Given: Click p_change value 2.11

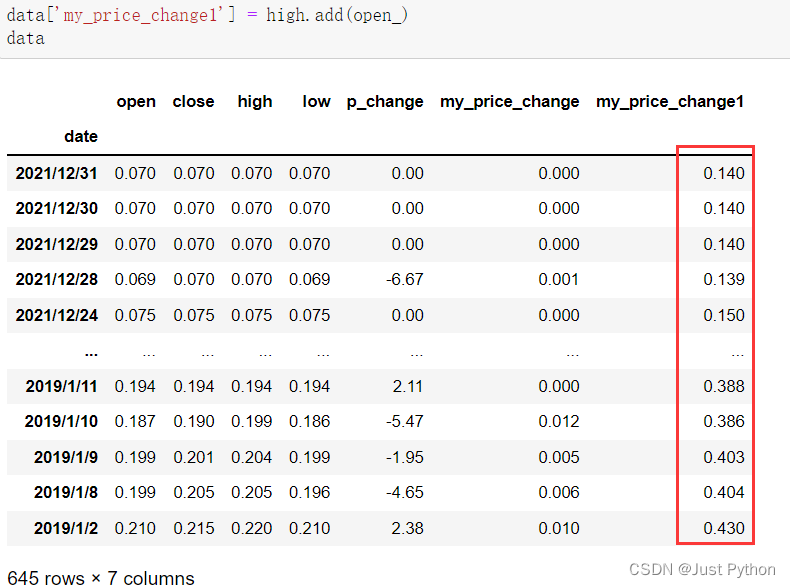Looking at the screenshot, I should 408,386.
